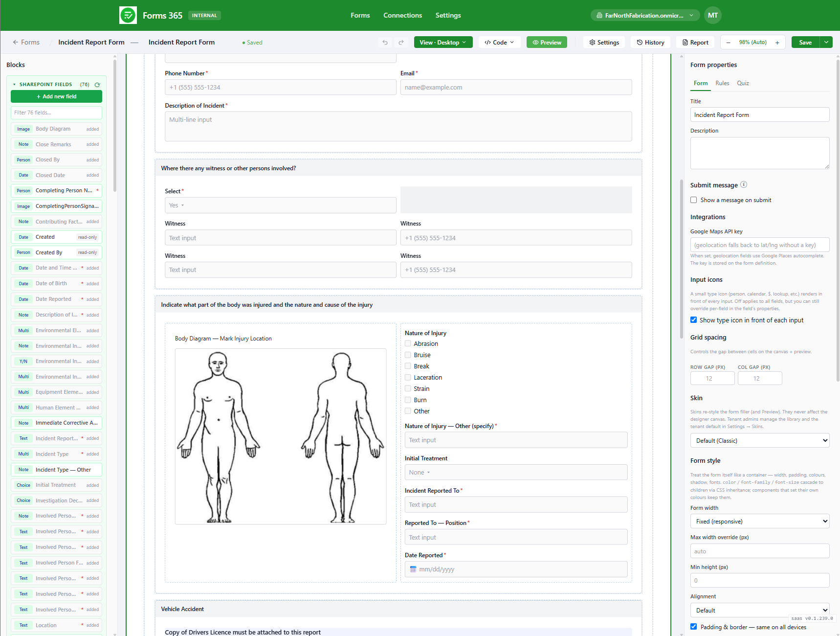Open the Settings top menu
This screenshot has height=636, width=840.
click(x=448, y=15)
